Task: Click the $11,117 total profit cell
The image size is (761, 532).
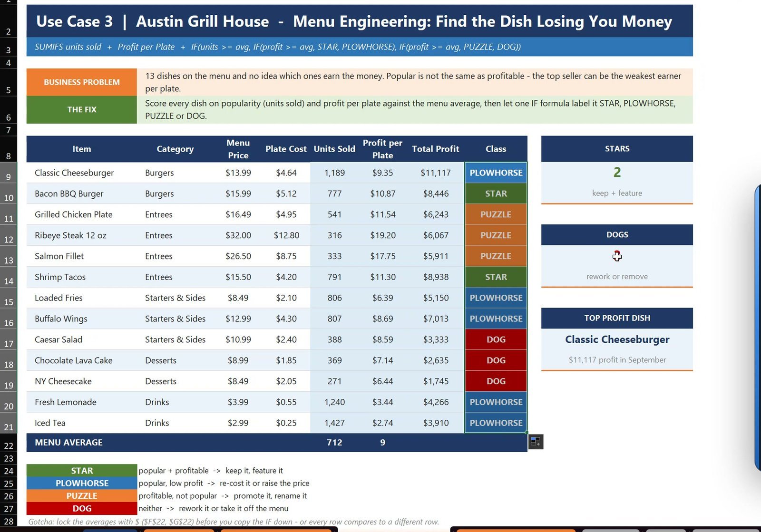Action: click(x=435, y=173)
